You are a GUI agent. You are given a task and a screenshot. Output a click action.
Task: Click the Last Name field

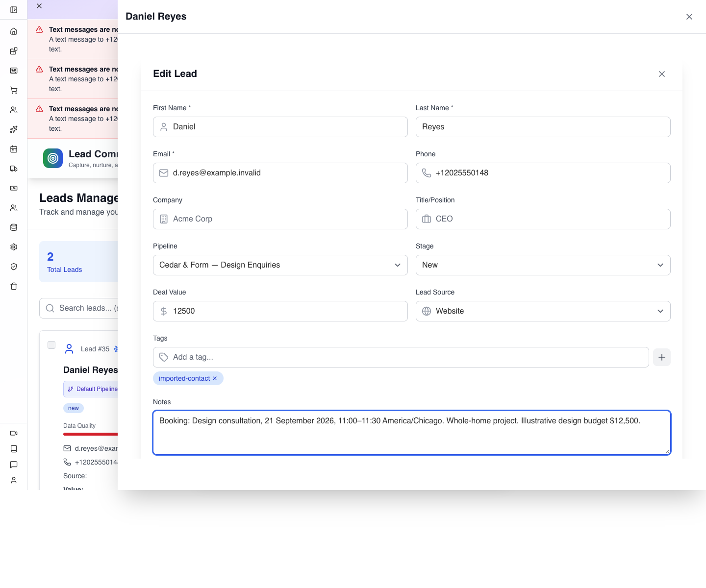click(x=543, y=127)
